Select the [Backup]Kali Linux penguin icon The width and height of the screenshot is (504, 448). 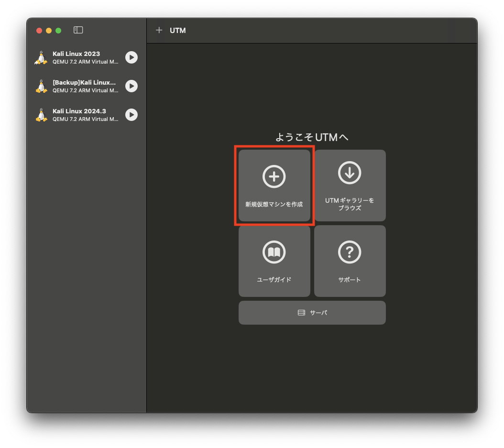(41, 87)
